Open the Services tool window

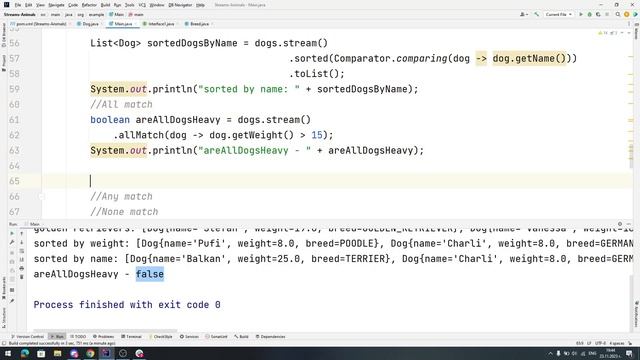tap(189, 337)
